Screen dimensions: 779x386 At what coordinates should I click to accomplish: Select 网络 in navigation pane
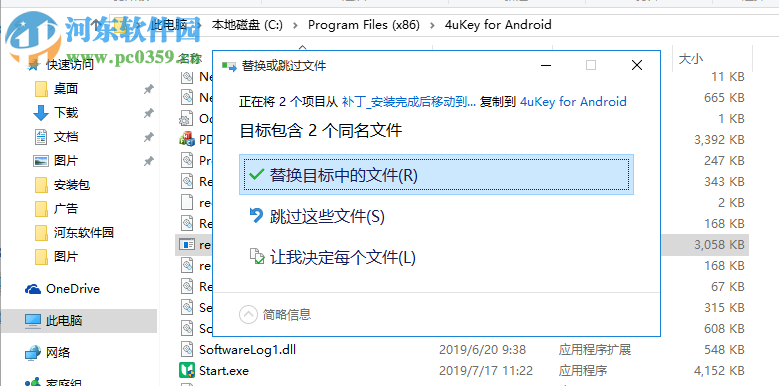58,353
